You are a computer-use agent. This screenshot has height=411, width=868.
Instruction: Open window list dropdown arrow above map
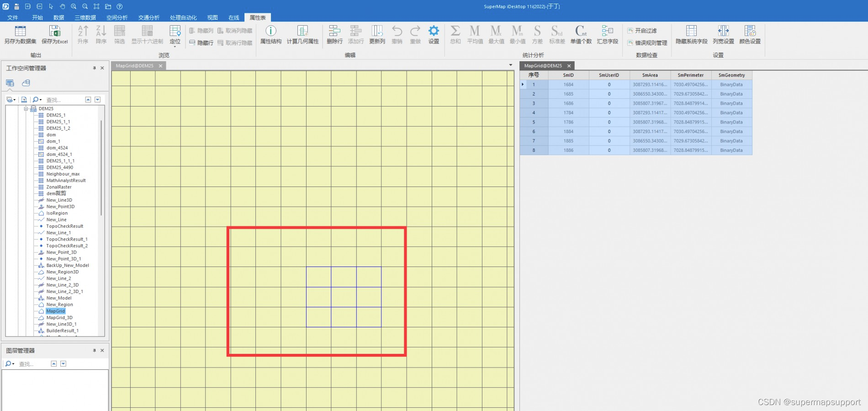click(511, 65)
